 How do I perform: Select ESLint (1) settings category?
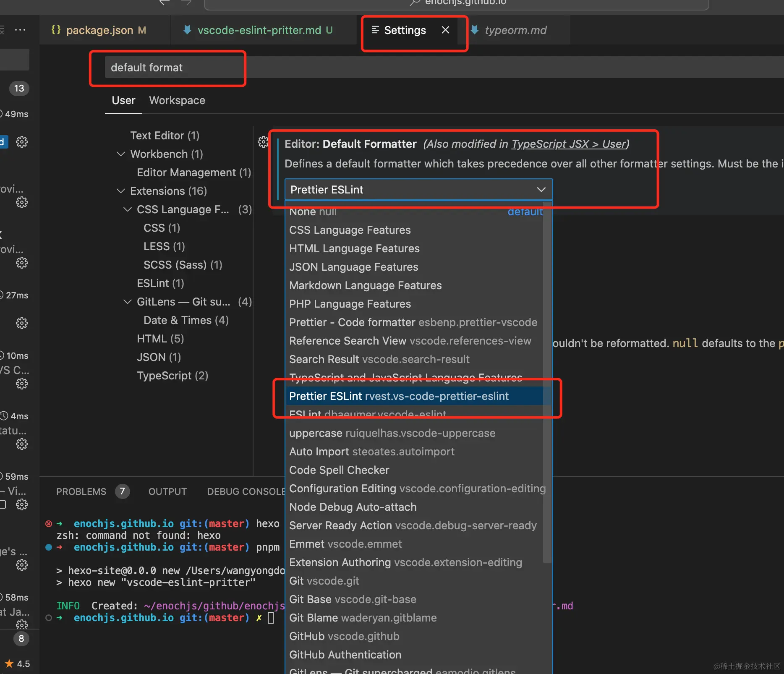(160, 283)
